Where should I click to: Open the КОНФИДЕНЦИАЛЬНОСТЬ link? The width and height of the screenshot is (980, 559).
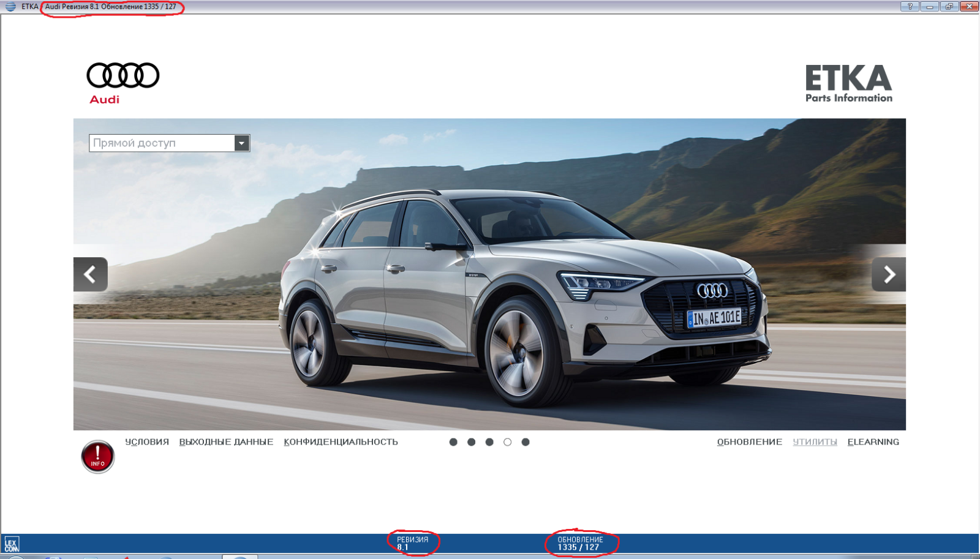[341, 442]
